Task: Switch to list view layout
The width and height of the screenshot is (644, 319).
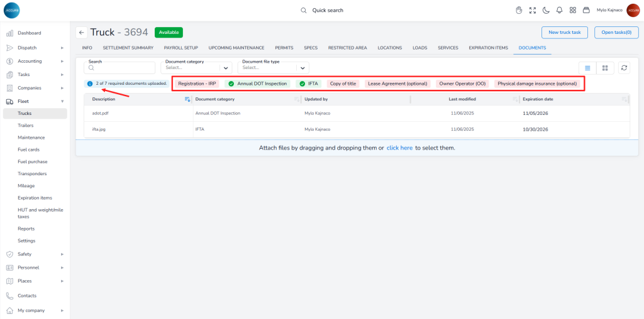Action: click(x=587, y=68)
